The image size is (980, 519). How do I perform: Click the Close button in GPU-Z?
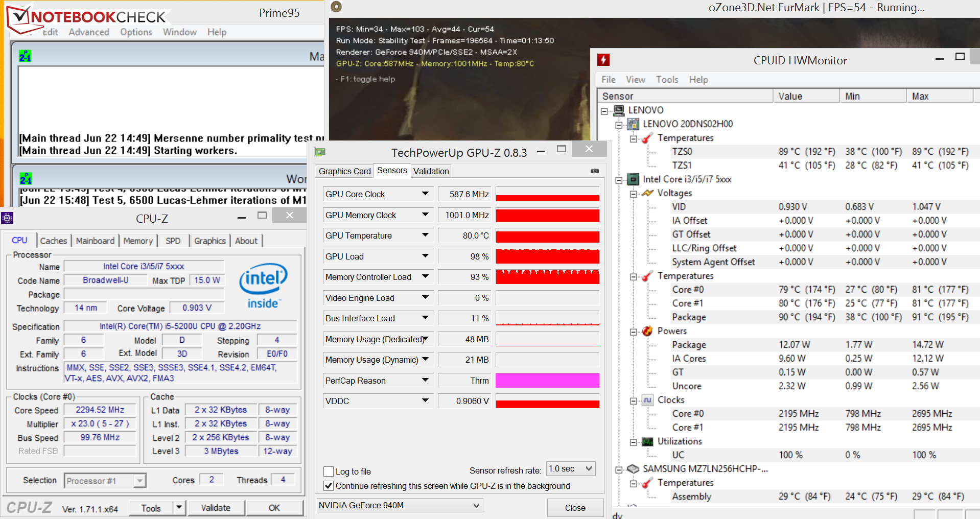click(x=575, y=508)
